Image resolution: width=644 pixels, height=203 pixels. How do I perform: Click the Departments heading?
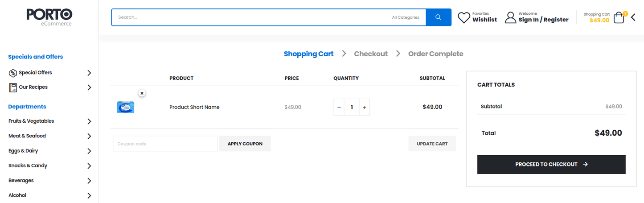click(27, 107)
